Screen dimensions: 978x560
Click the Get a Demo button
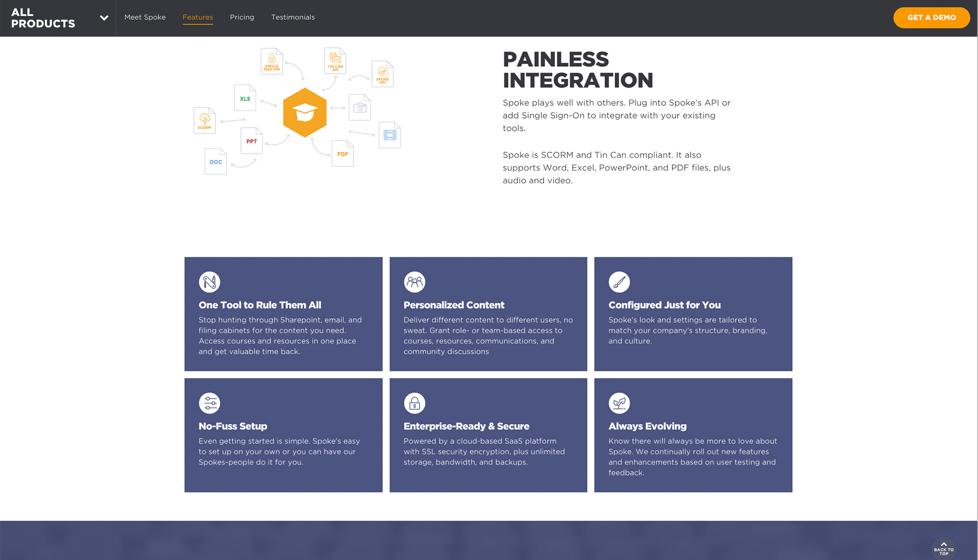pos(931,17)
